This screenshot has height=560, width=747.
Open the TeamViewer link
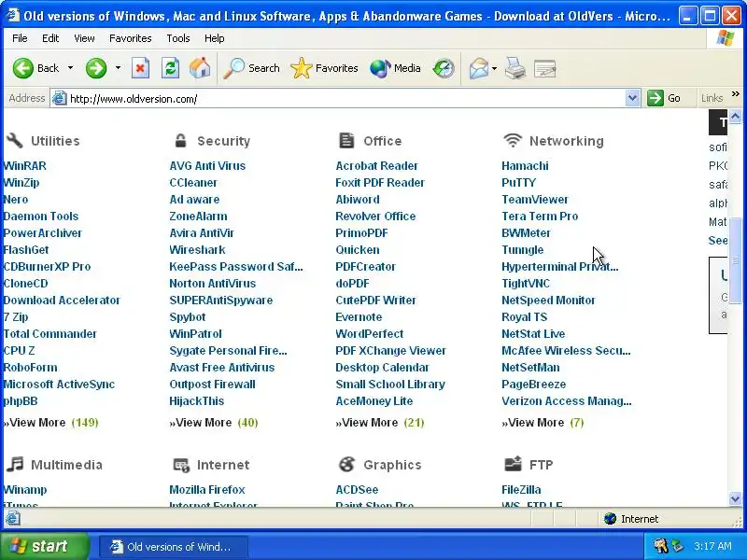535,199
